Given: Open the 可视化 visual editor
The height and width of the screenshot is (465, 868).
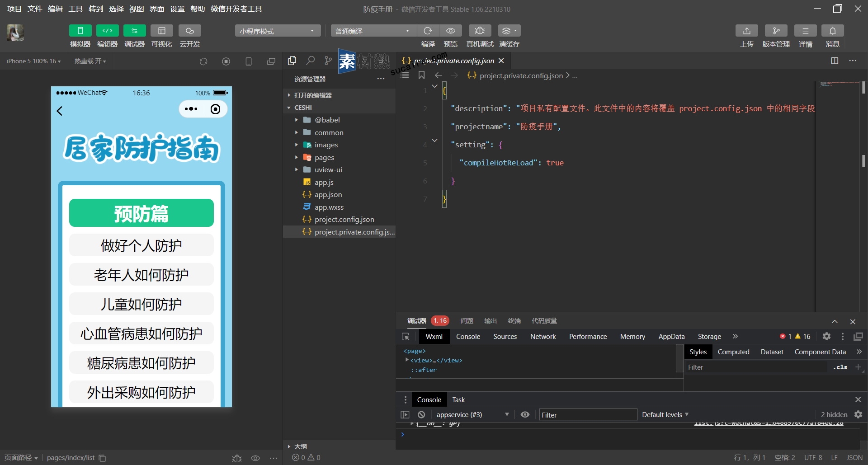Looking at the screenshot, I should 161,31.
